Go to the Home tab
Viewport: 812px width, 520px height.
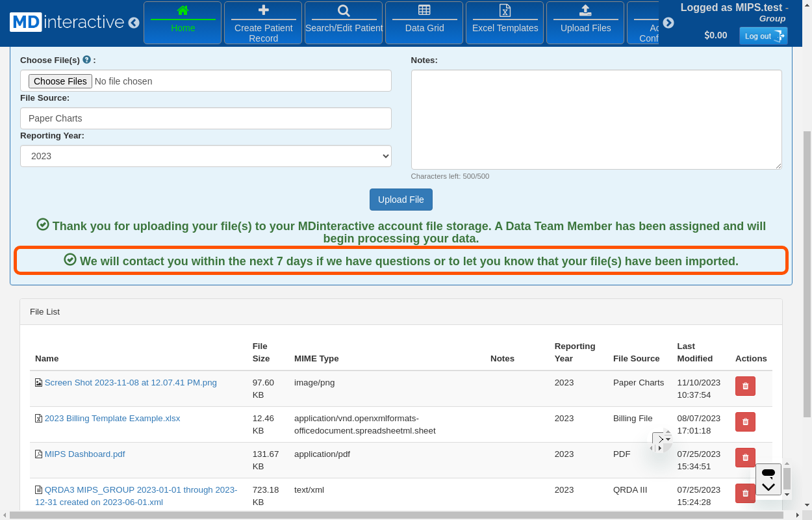pyautogui.click(x=183, y=23)
